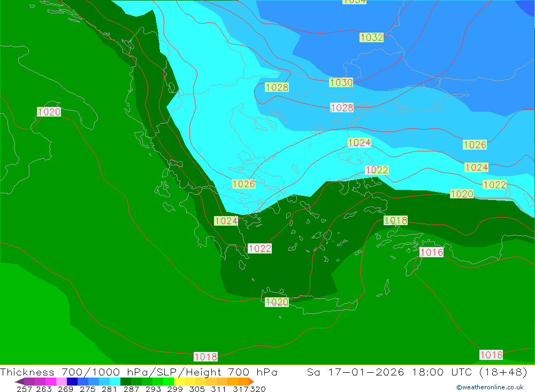The height and width of the screenshot is (392, 535).
Task: Click the 1032 isobar label
Action: coord(372,37)
